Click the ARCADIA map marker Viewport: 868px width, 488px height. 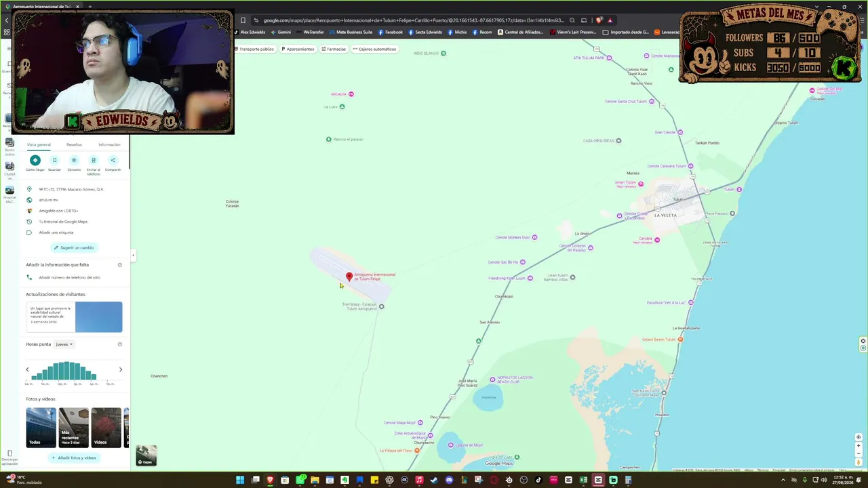pyautogui.click(x=351, y=94)
